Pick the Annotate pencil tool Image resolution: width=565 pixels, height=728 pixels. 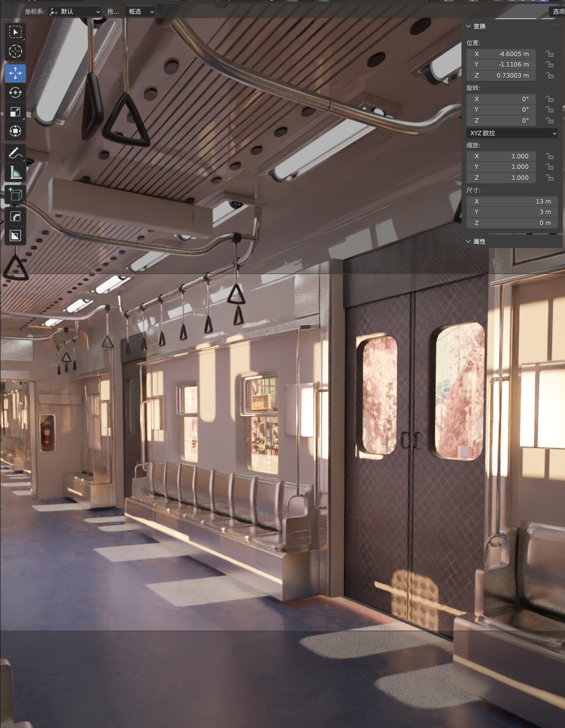point(15,153)
